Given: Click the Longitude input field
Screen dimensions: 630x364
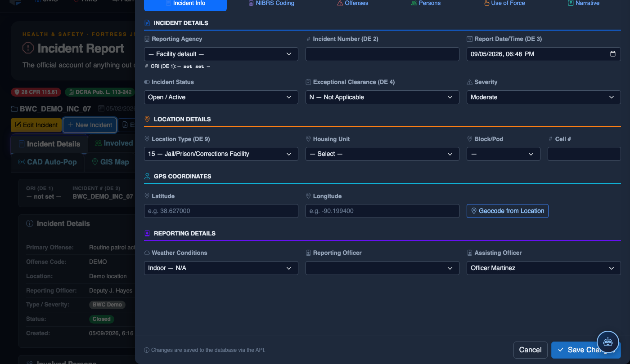Looking at the screenshot, I should click(x=382, y=211).
